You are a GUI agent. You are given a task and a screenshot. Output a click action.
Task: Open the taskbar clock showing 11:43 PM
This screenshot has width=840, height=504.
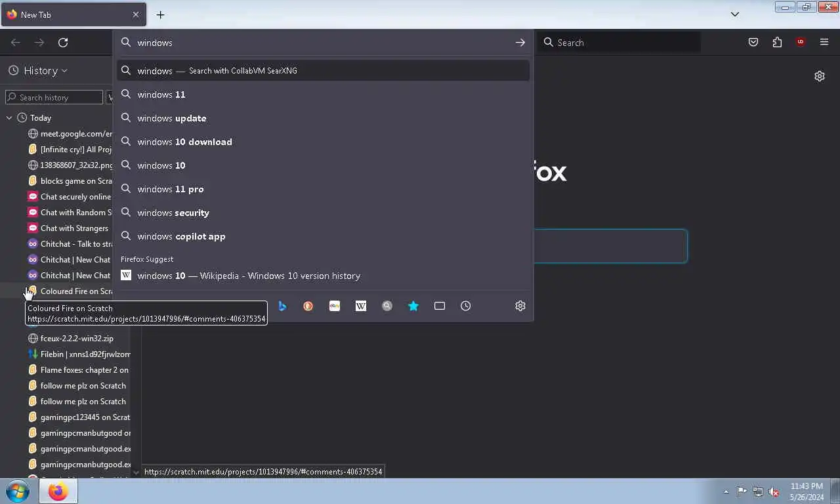pyautogui.click(x=807, y=492)
